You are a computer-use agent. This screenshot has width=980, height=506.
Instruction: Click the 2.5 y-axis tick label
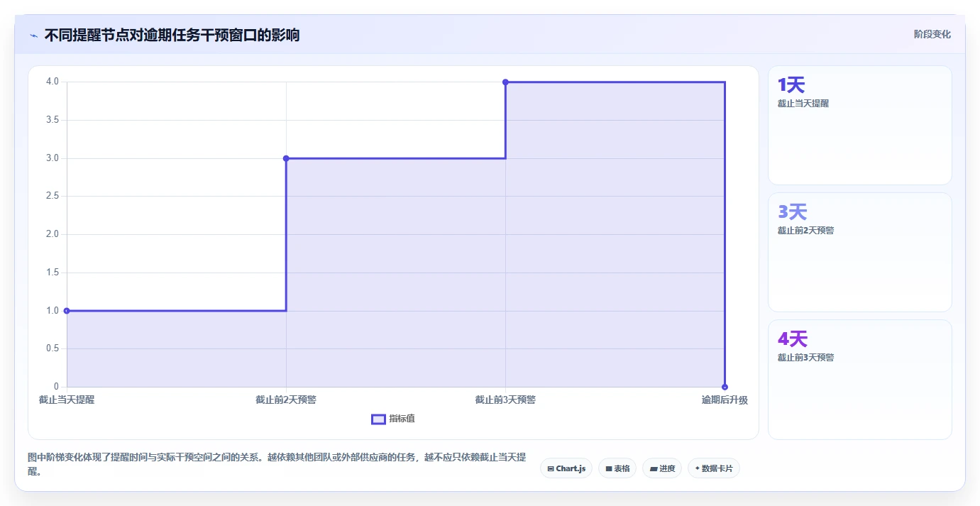pyautogui.click(x=53, y=196)
